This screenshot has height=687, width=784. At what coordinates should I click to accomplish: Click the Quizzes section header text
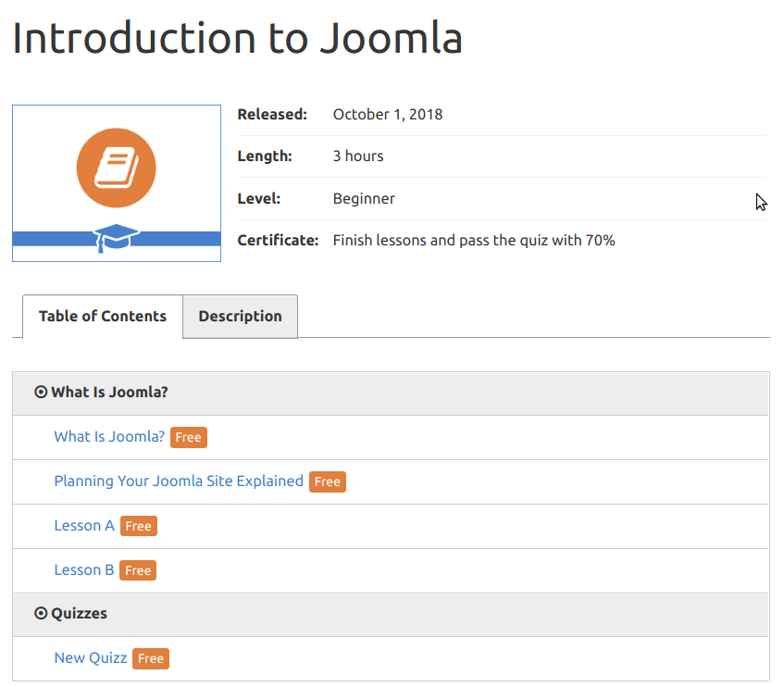click(79, 614)
